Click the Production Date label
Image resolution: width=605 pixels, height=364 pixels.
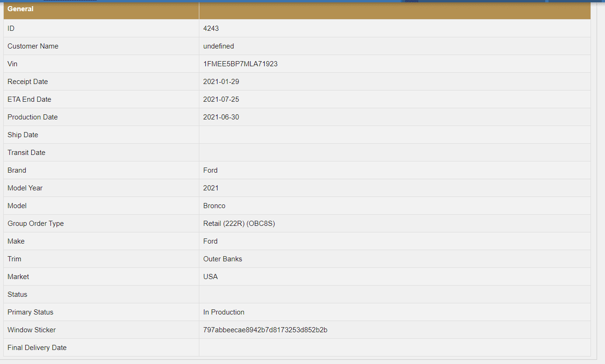(x=33, y=117)
